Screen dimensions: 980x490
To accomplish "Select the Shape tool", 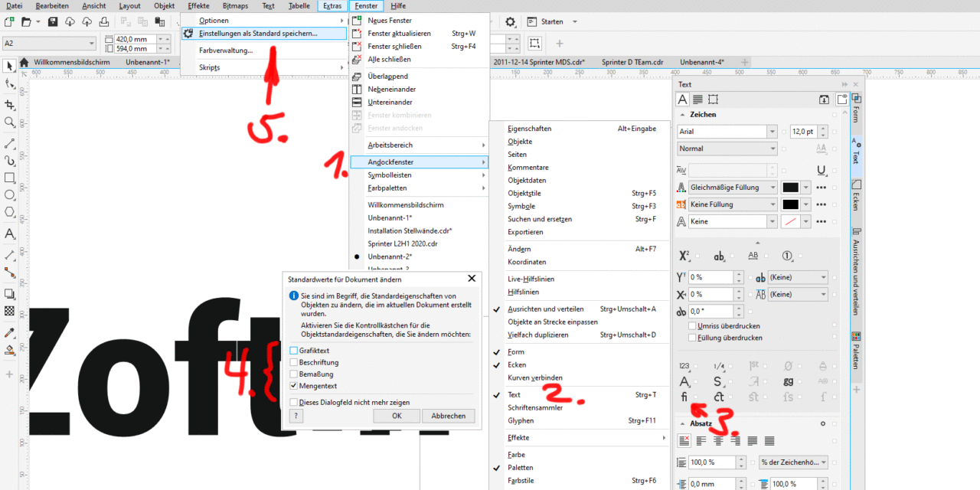I will click(x=9, y=83).
